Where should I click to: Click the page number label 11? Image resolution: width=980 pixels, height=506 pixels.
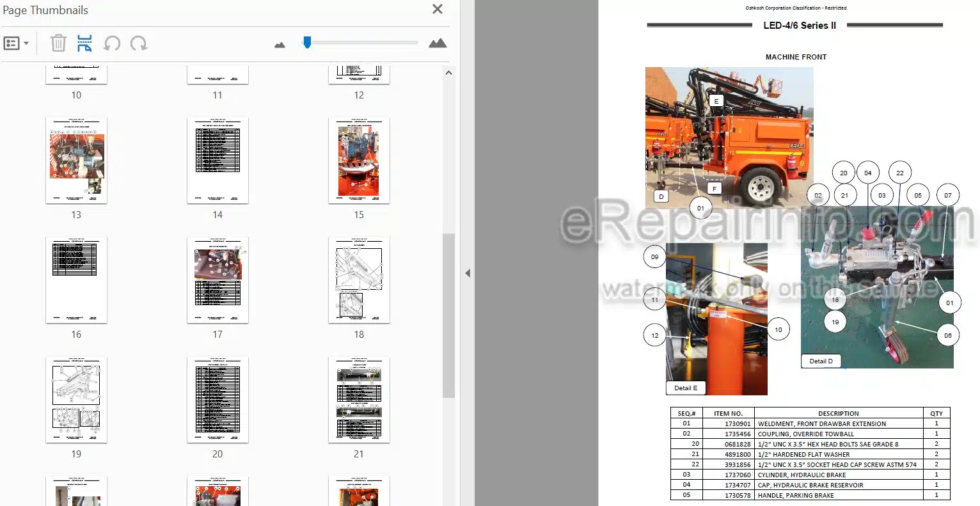coord(217,95)
